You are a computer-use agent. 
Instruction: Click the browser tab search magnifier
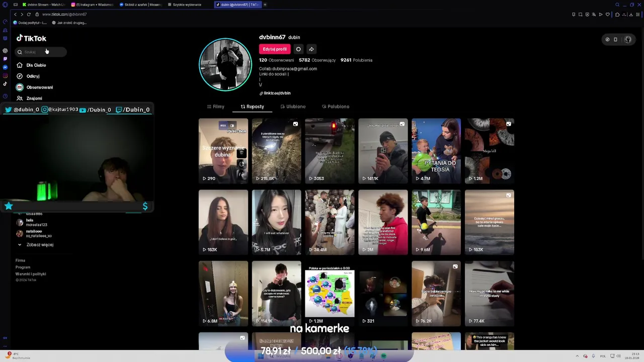point(618,5)
